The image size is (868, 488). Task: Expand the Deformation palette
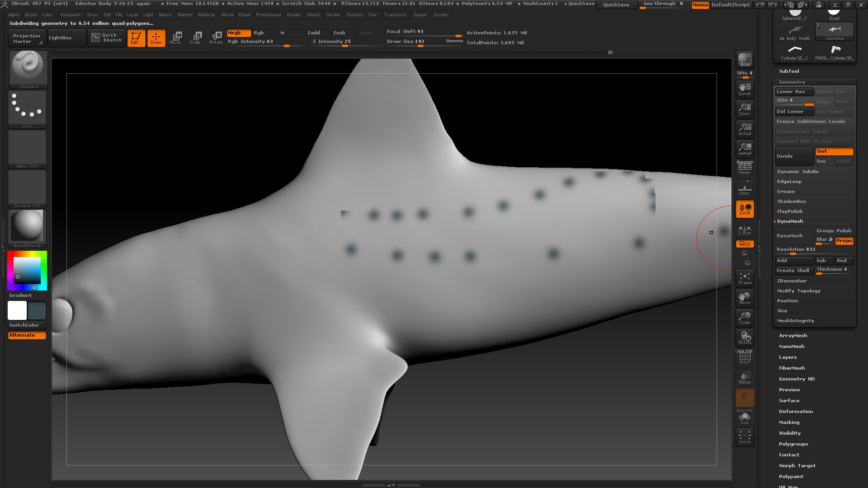796,411
